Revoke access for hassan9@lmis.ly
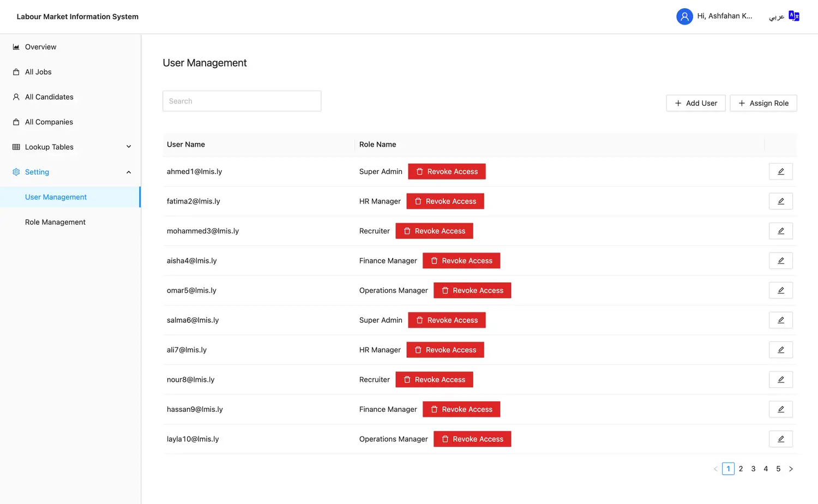 pyautogui.click(x=461, y=410)
